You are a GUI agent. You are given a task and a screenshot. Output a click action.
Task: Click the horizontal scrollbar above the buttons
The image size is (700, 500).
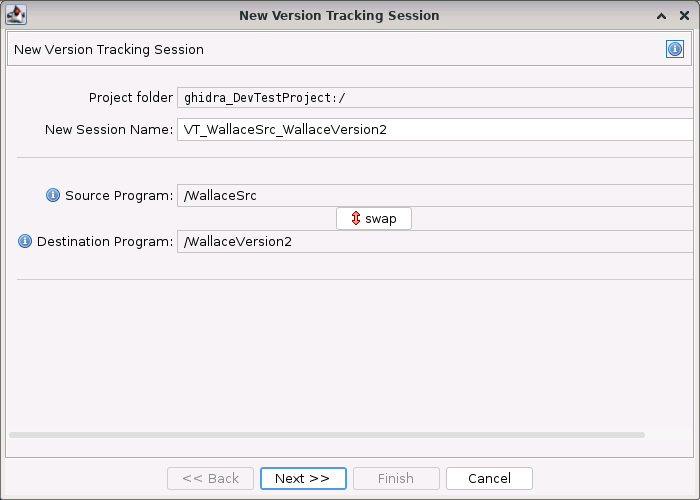click(x=327, y=435)
